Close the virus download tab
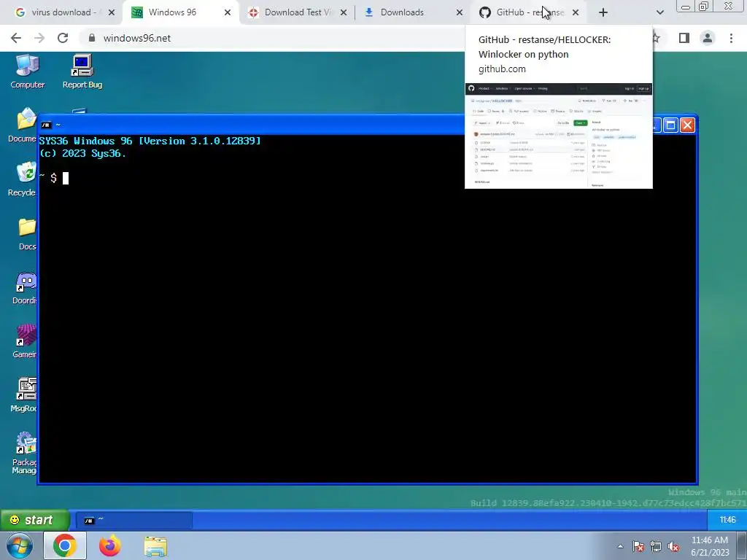 [x=112, y=13]
